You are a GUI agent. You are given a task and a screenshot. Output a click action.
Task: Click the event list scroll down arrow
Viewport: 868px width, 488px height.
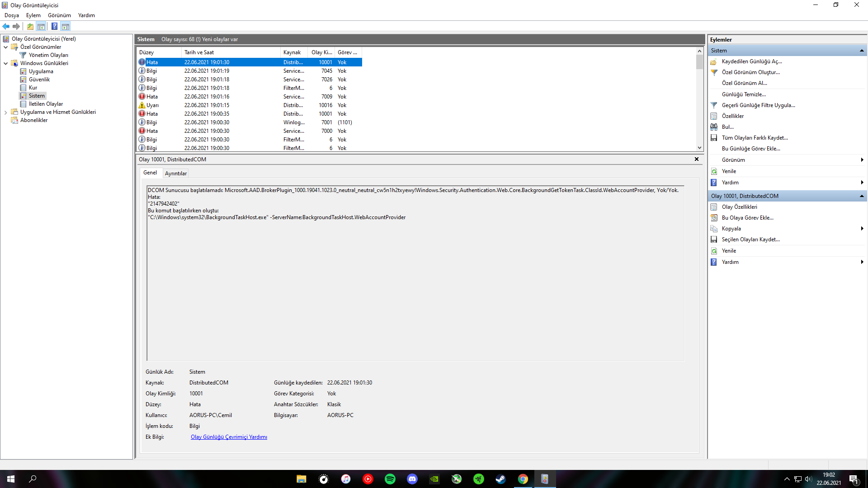(699, 148)
